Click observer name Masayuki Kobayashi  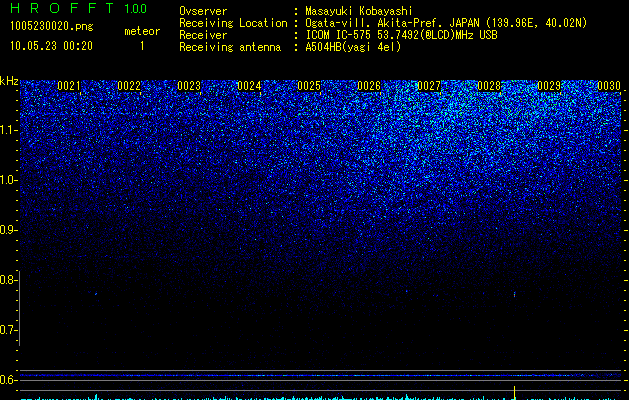tap(359, 11)
